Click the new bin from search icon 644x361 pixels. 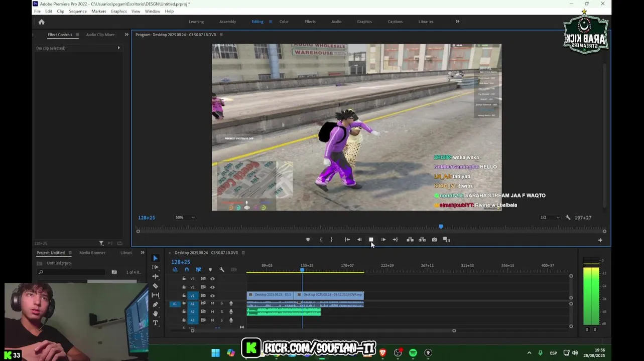(x=114, y=272)
